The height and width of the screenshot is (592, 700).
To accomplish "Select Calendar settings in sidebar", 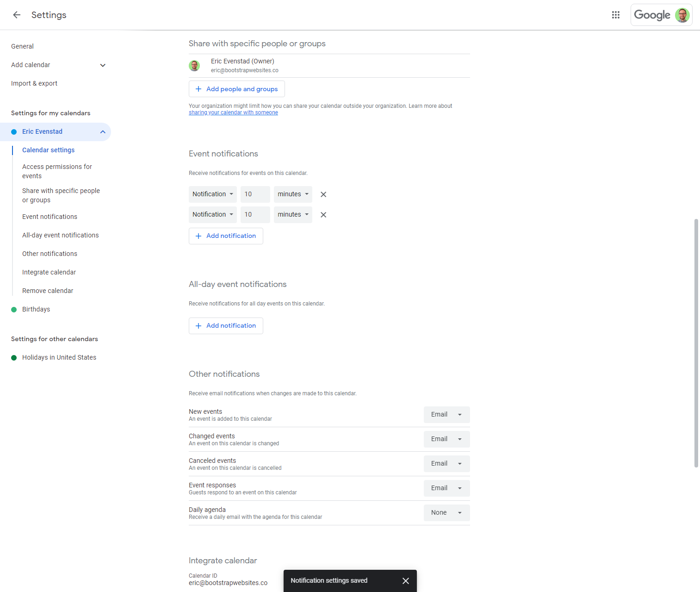I will click(x=48, y=150).
